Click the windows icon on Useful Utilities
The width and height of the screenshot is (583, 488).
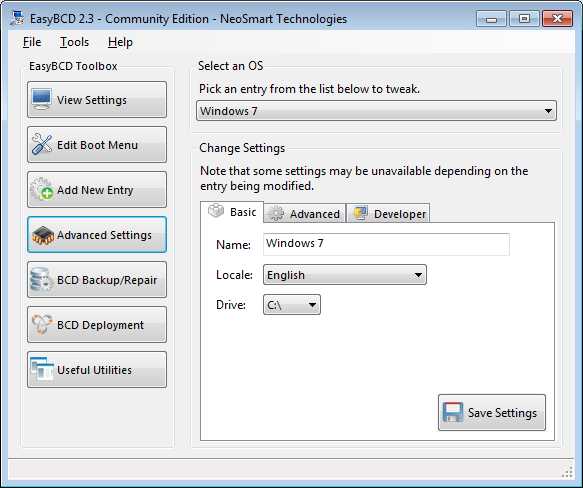coord(42,369)
